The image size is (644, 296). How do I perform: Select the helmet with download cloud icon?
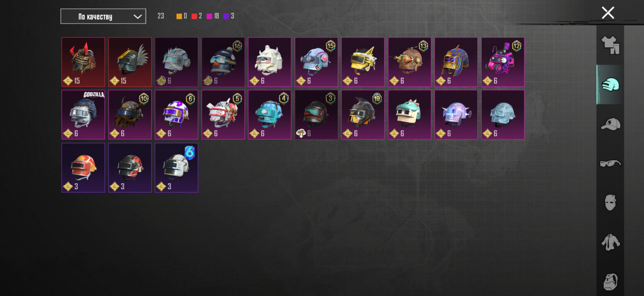316,115
